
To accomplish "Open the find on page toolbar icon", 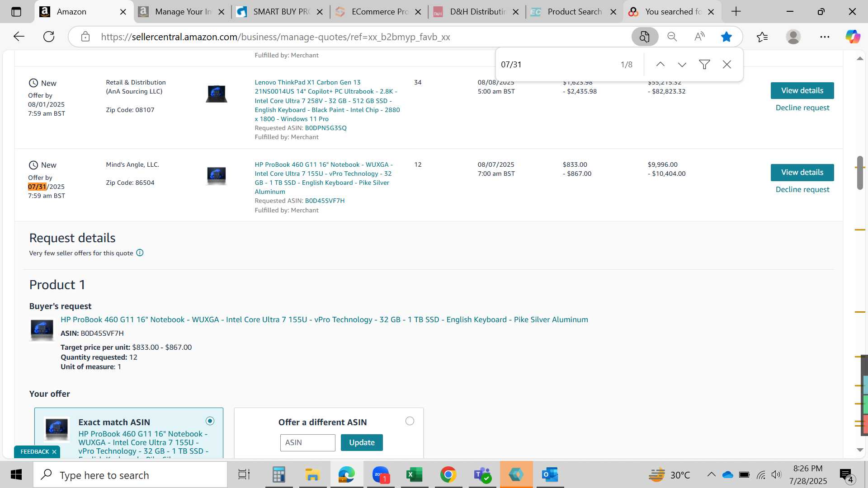I will click(645, 37).
